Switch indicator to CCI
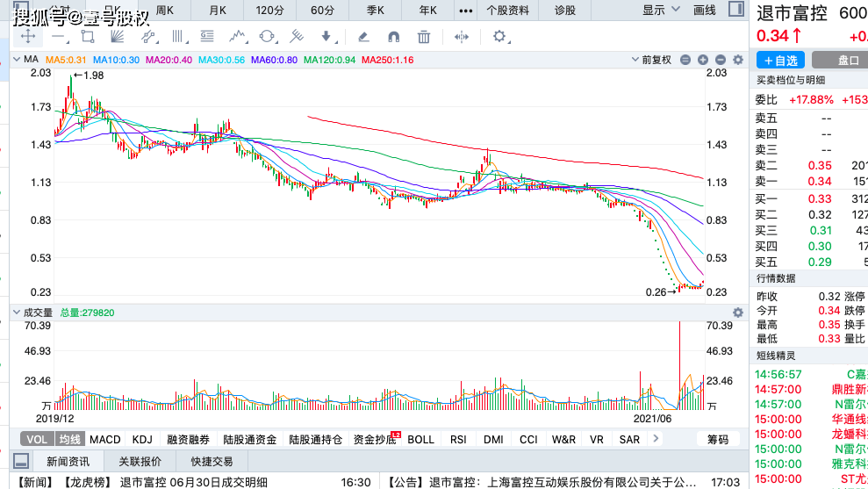This screenshot has height=489, width=868. click(528, 439)
